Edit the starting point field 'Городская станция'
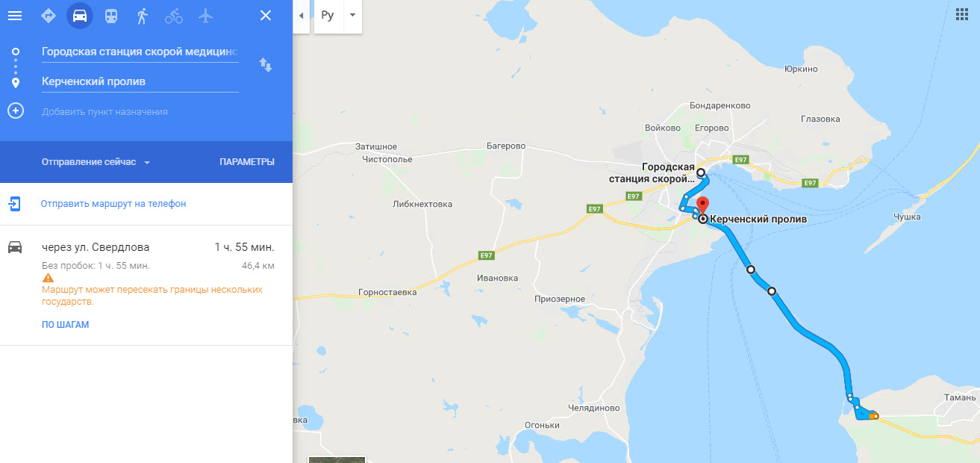Viewport: 980px width, 463px height. pos(140,52)
